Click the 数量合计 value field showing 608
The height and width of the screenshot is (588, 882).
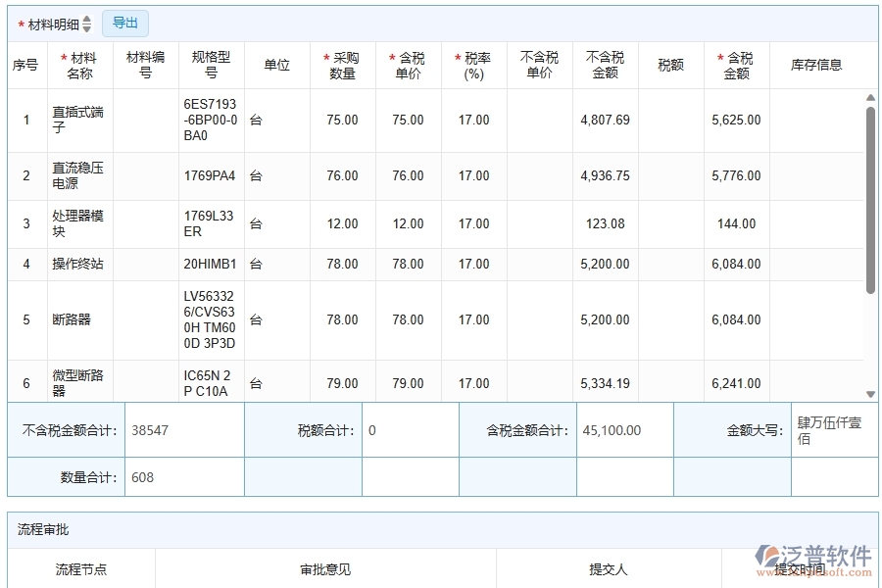pyautogui.click(x=186, y=476)
